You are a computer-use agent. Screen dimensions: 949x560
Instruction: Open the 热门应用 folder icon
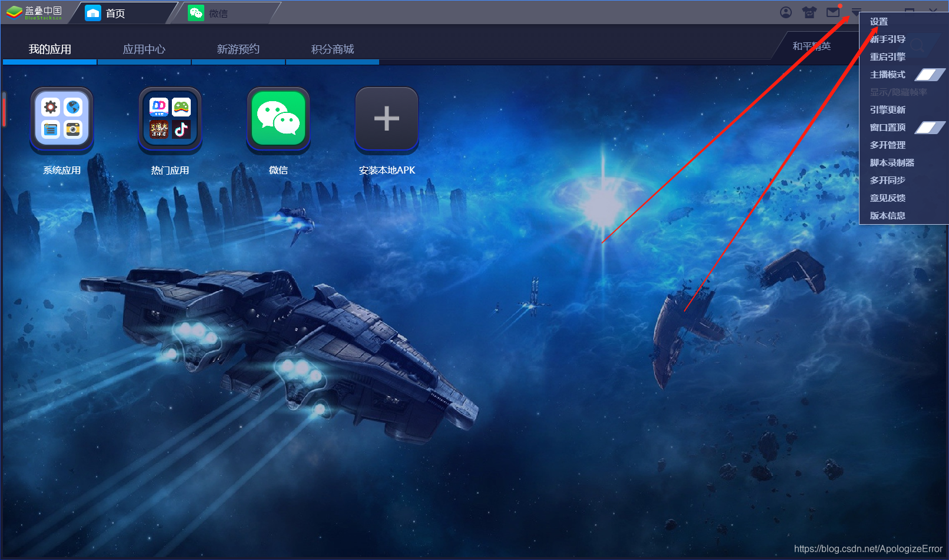[170, 119]
